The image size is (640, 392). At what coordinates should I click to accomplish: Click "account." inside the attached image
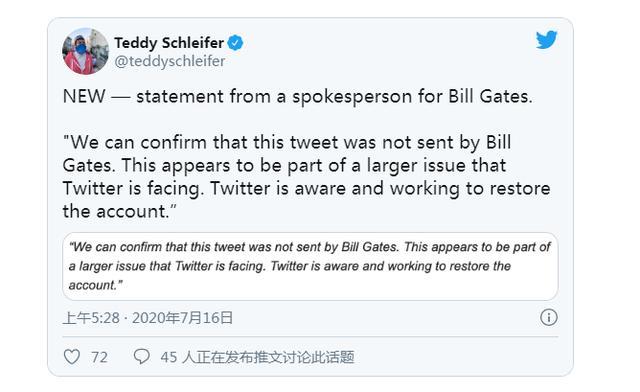pyautogui.click(x=96, y=285)
